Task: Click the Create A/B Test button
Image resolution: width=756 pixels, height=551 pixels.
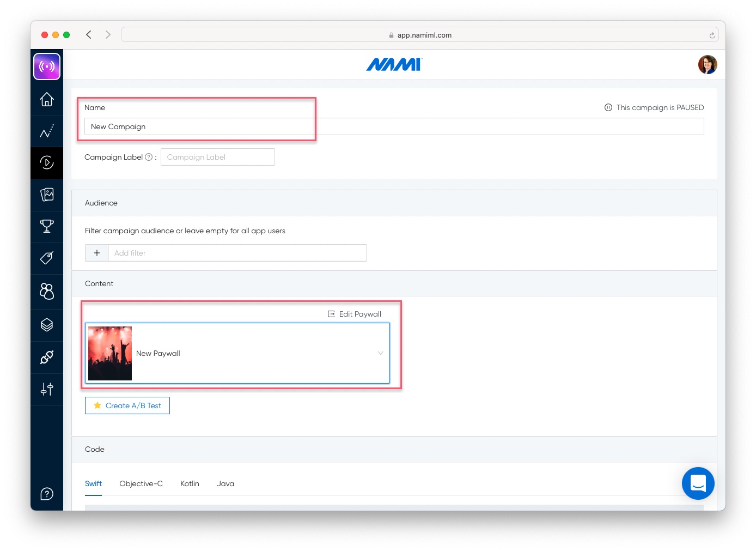Action: tap(127, 405)
